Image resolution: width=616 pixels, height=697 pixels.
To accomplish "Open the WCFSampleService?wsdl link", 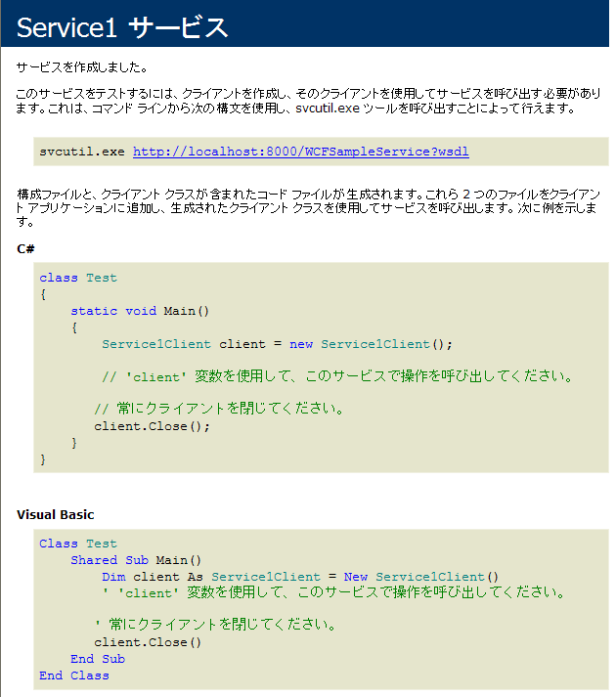I will 300,152.
